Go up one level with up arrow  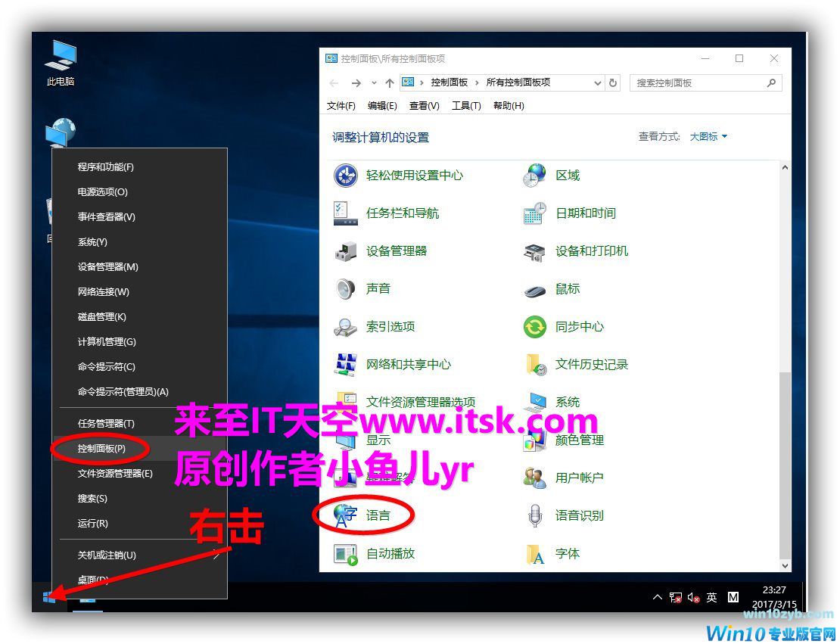(390, 83)
